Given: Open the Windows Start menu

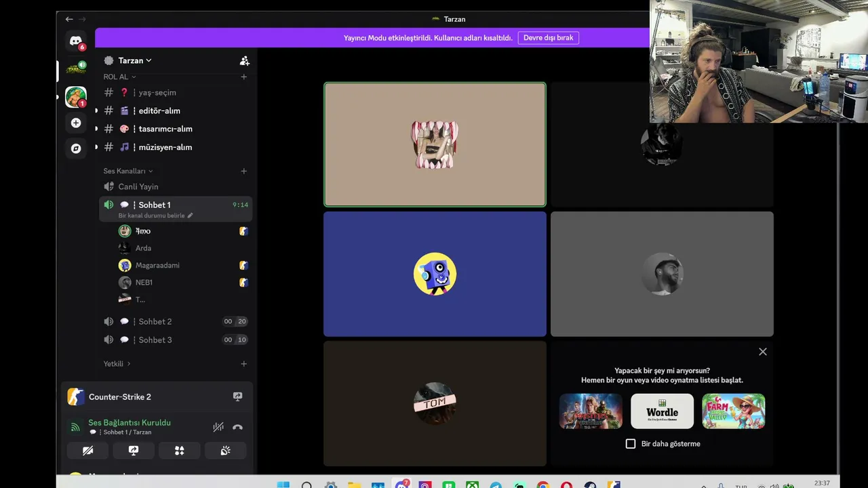Looking at the screenshot, I should pyautogui.click(x=283, y=485).
